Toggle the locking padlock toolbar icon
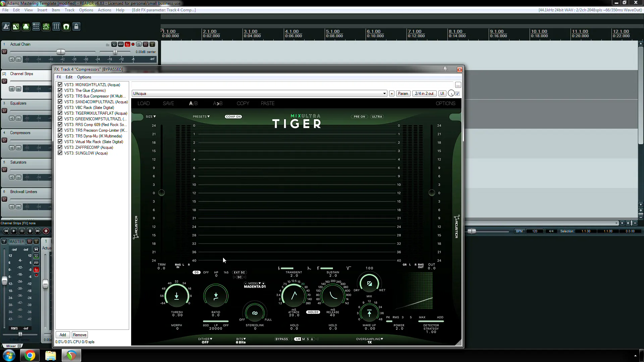The height and width of the screenshot is (362, 644). pyautogui.click(x=76, y=26)
